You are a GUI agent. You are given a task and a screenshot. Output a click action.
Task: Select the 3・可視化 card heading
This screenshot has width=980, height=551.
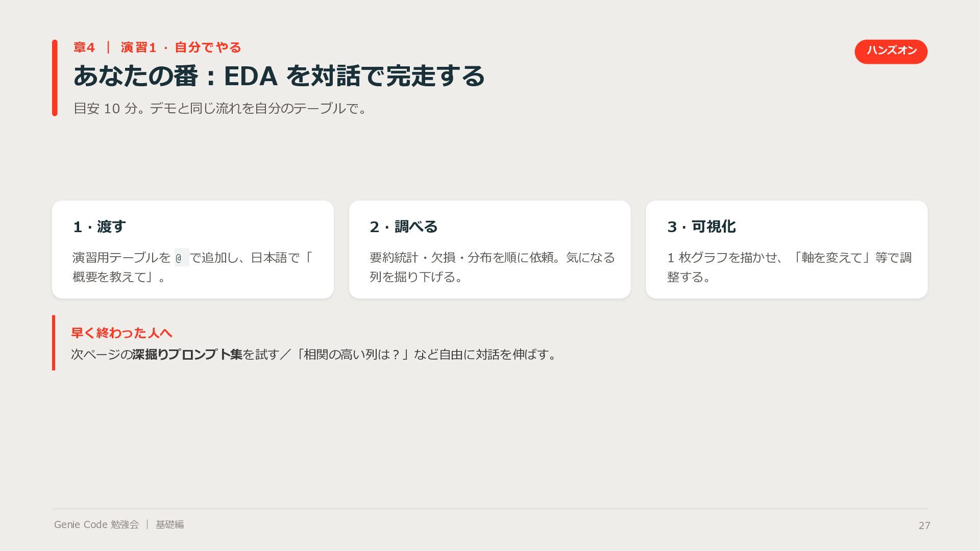(701, 227)
